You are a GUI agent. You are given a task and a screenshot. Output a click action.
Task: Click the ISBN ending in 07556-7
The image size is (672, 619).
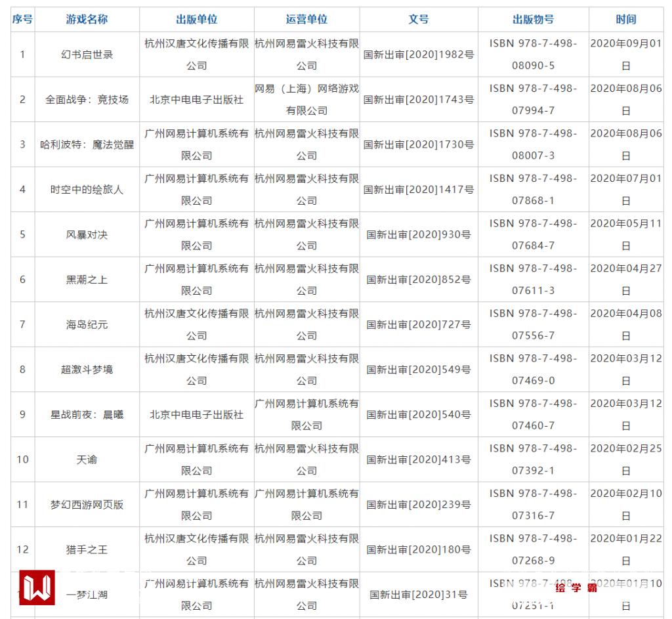tap(533, 324)
